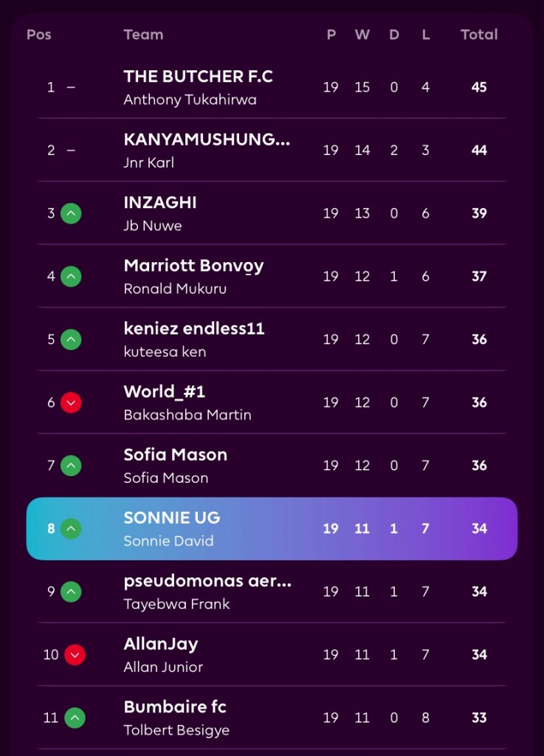Click pseudomonas aer... green rank-up icon
544x756 pixels.
point(71,592)
